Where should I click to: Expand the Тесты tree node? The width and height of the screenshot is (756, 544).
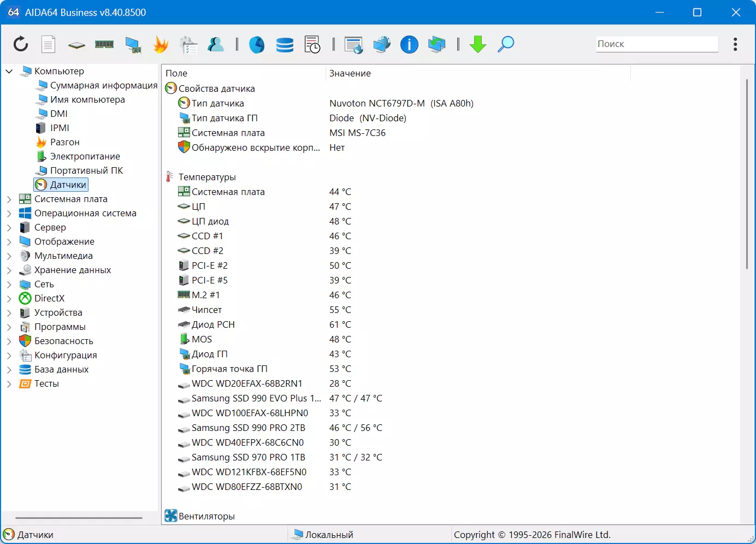(x=9, y=383)
